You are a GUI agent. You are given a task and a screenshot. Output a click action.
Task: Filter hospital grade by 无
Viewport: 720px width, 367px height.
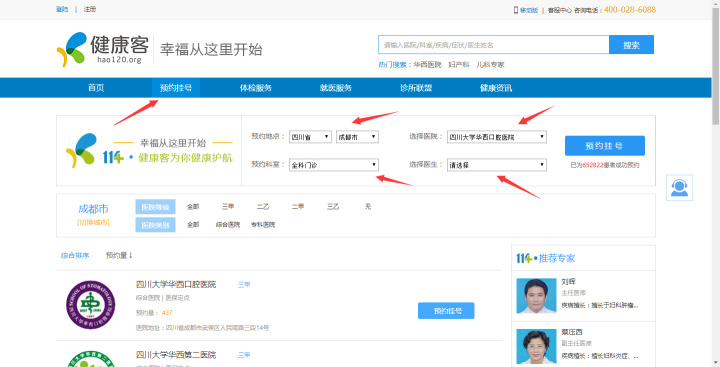(x=367, y=207)
